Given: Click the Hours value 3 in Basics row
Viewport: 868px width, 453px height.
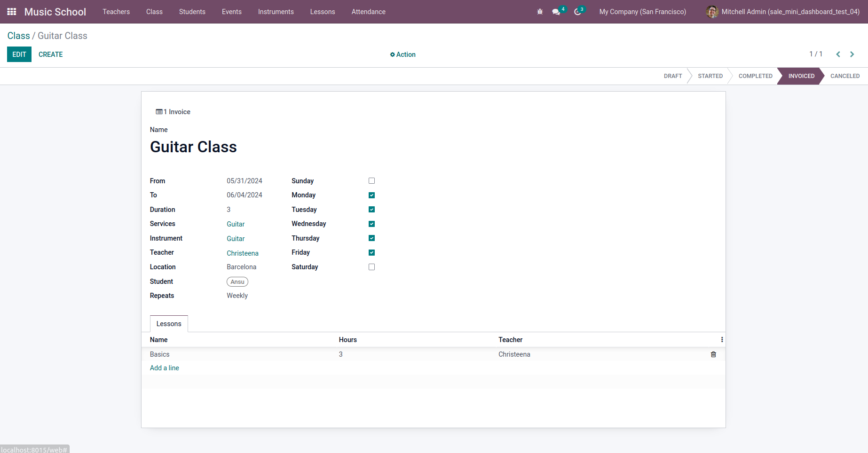Looking at the screenshot, I should point(341,354).
